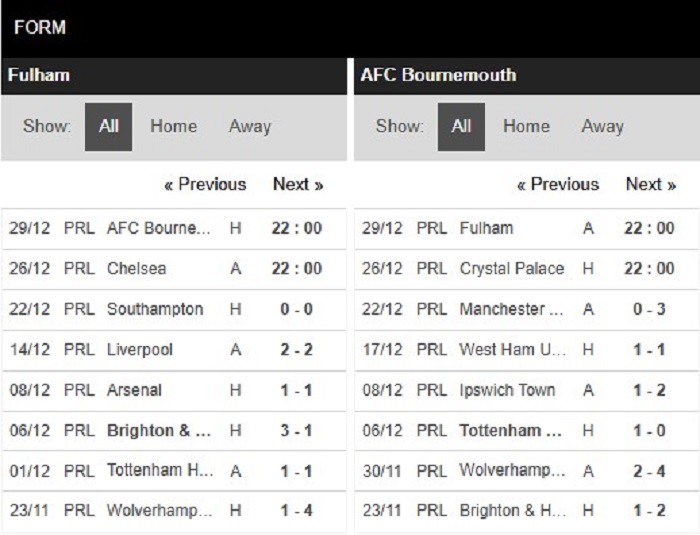Go to Next AFC Bournemouth fixtures
The image size is (700, 535).
pyautogui.click(x=651, y=184)
